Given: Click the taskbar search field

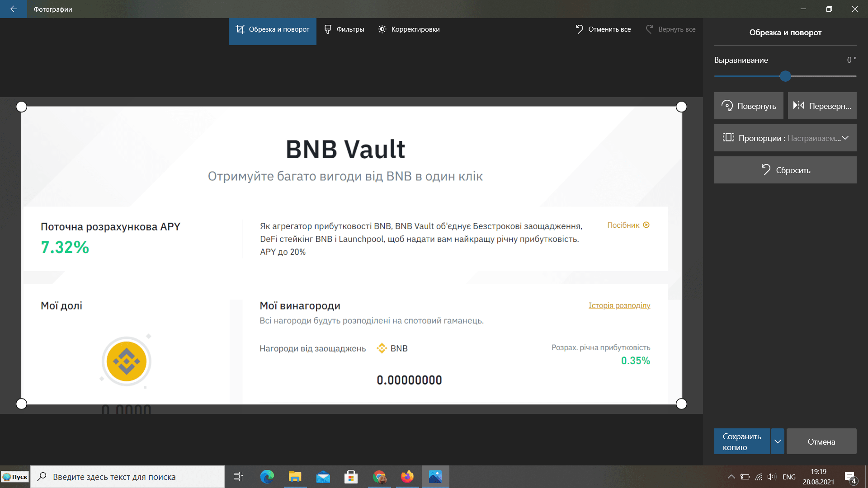Looking at the screenshot, I should click(127, 477).
